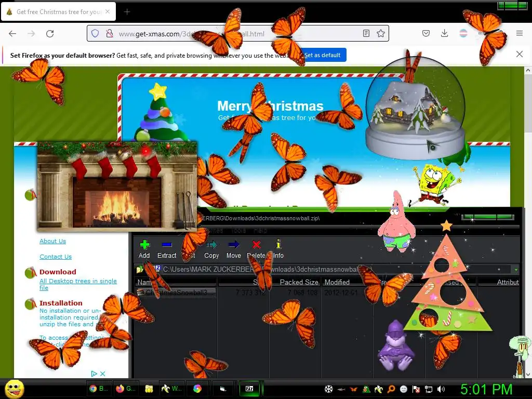Sort by the Name column in 7-Zip
Image resolution: width=532 pixels, height=399 pixels.
176,282
